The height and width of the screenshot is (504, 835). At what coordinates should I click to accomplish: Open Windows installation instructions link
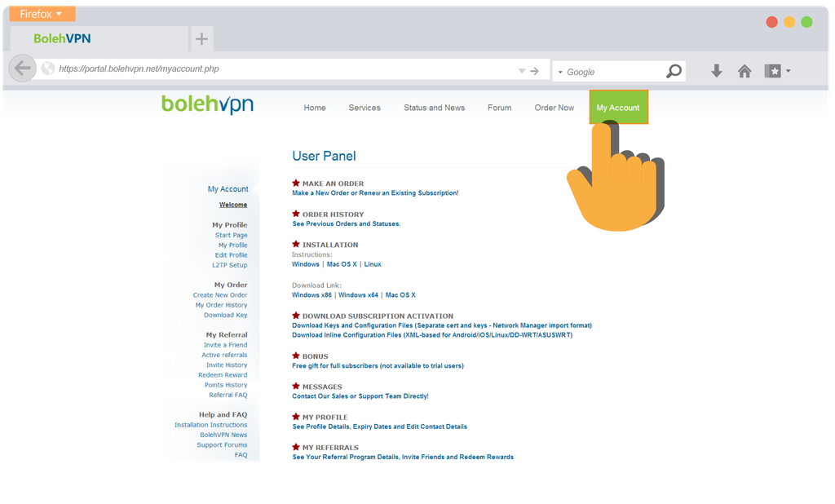[306, 264]
